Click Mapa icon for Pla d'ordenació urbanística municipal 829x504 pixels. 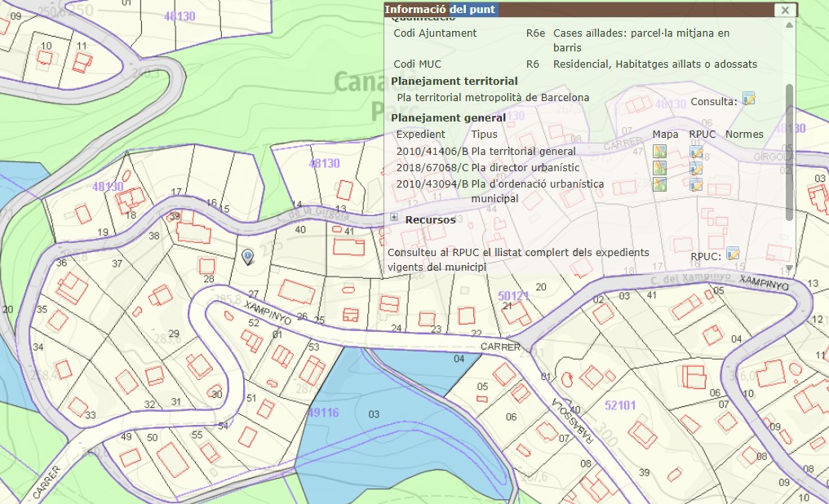pyautogui.click(x=660, y=183)
